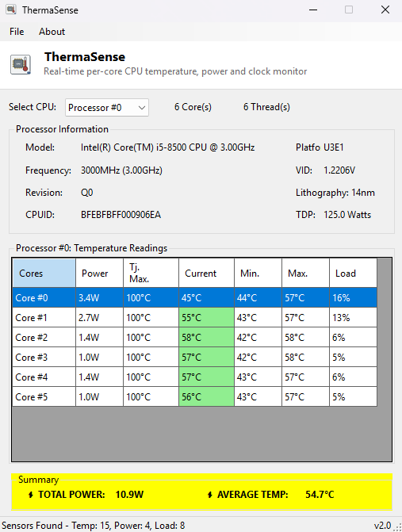Click the 2.7W power cell
Viewport: 402px width, 532px height.
click(99, 318)
